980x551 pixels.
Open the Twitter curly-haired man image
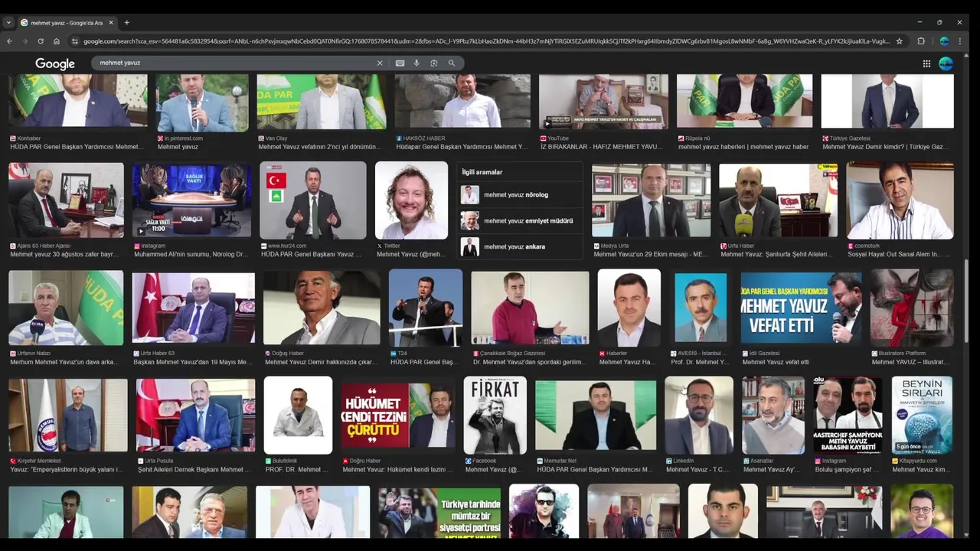(411, 201)
